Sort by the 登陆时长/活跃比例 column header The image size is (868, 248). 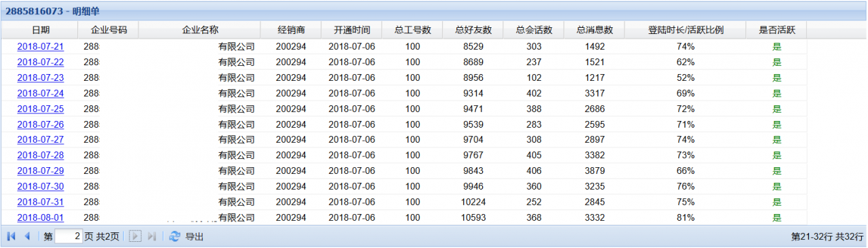(x=686, y=30)
